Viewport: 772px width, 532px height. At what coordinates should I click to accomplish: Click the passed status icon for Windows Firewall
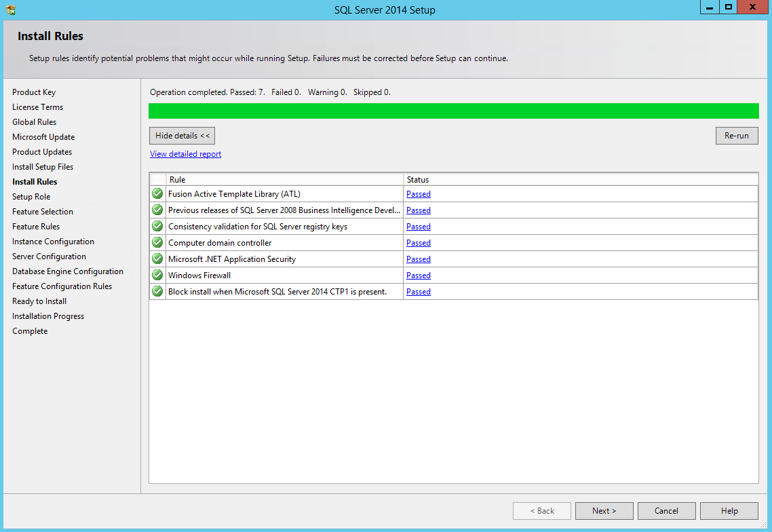157,275
